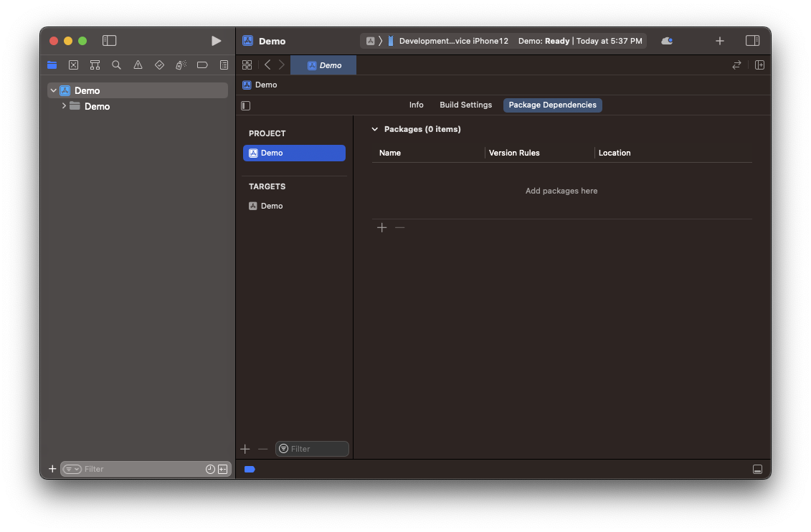
Task: Open the Issue navigator warning icon
Action: click(x=138, y=65)
